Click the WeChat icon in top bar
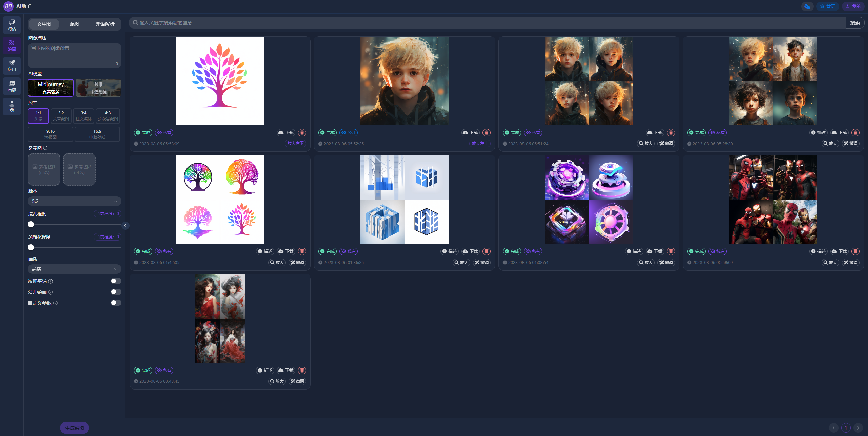 coord(807,6)
